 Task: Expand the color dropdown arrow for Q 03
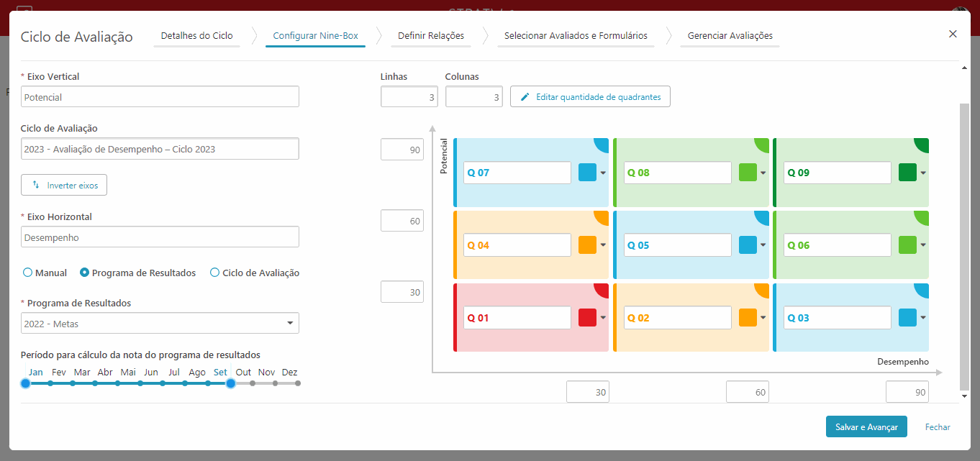(923, 318)
